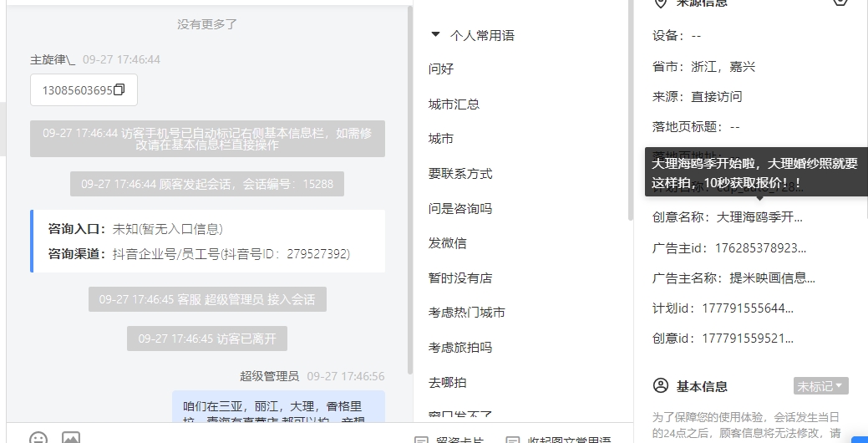Click the 落地页标题 field
This screenshot has height=443, width=868.
[x=696, y=127]
